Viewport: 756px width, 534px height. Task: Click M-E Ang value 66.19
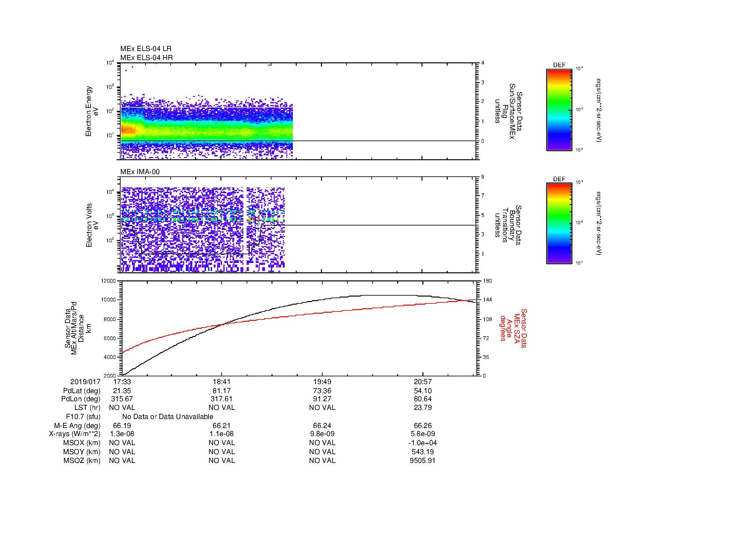pos(122,425)
